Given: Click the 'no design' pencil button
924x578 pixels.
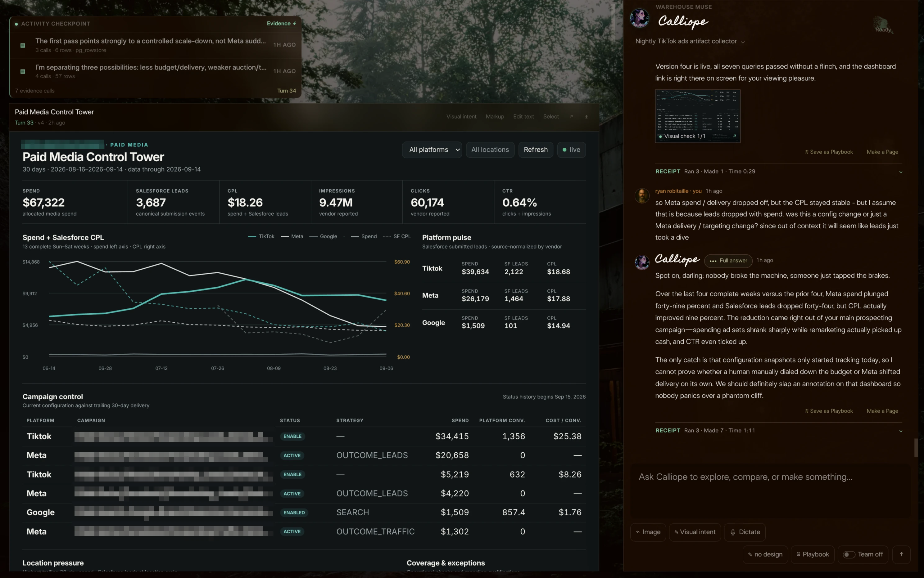Looking at the screenshot, I should click(x=765, y=554).
